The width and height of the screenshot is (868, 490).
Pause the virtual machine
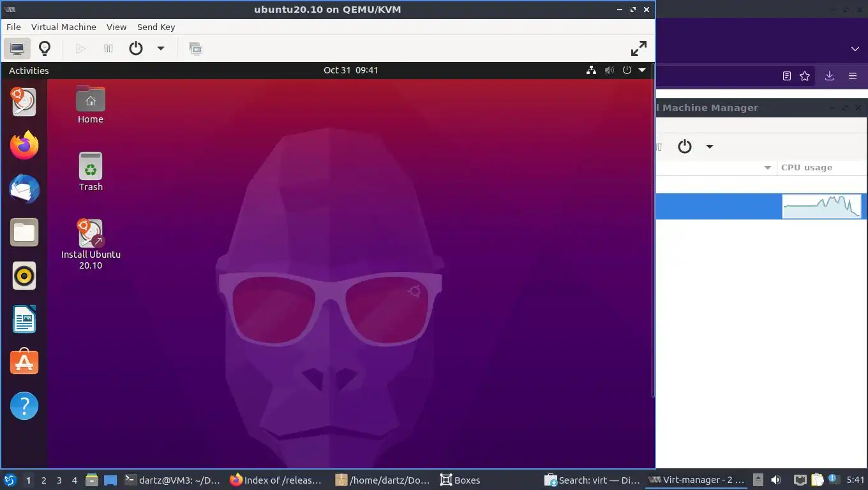pyautogui.click(x=108, y=48)
